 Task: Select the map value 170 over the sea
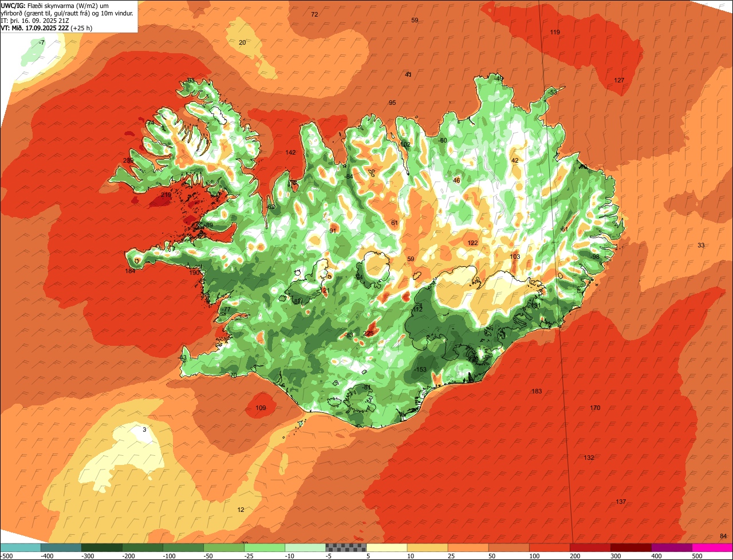click(595, 408)
